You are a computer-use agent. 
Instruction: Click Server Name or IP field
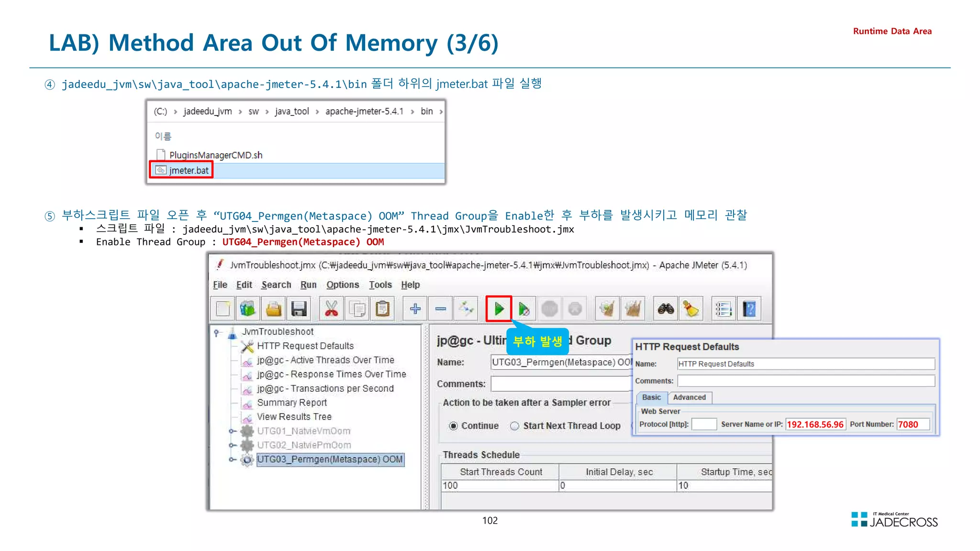815,424
